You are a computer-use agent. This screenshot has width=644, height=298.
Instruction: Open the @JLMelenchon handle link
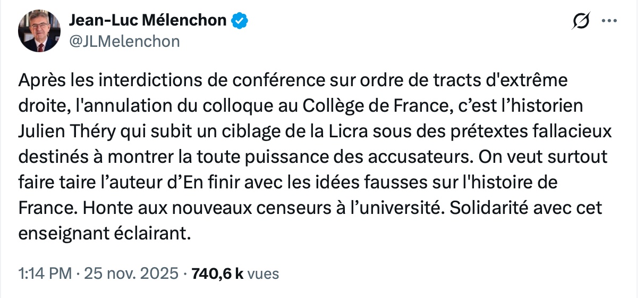click(125, 42)
